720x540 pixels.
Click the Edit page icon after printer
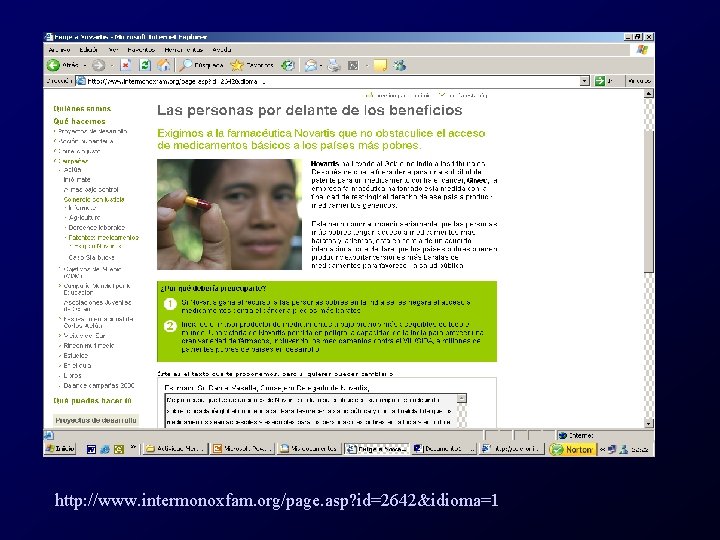point(353,66)
